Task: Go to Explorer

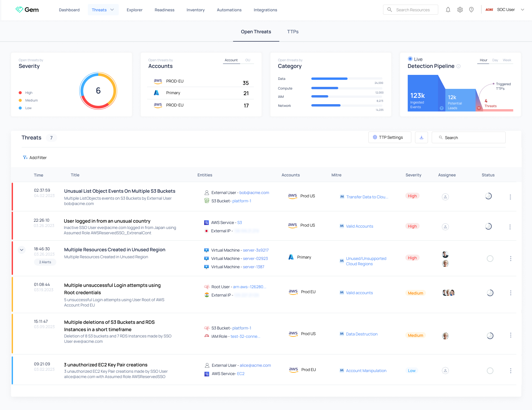Action: (135, 10)
